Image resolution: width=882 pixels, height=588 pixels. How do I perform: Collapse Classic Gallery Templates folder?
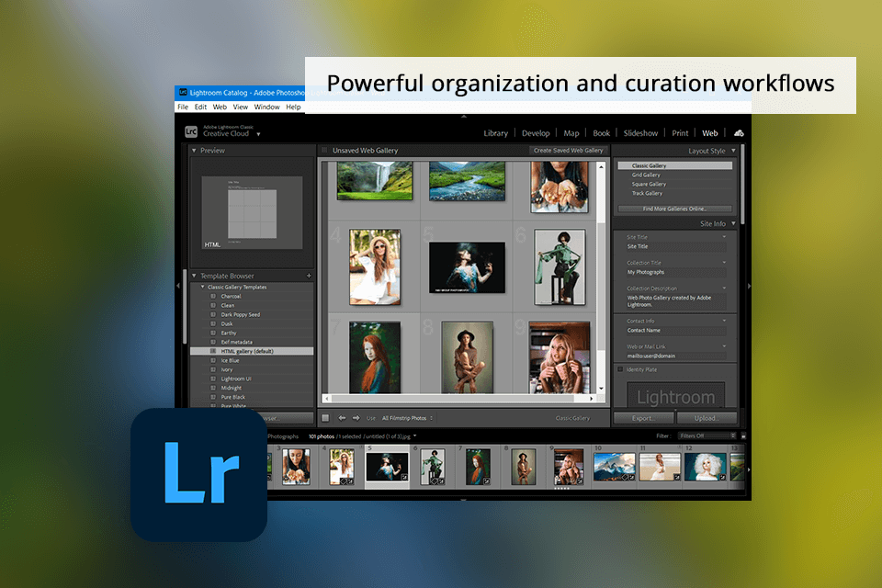tap(203, 287)
